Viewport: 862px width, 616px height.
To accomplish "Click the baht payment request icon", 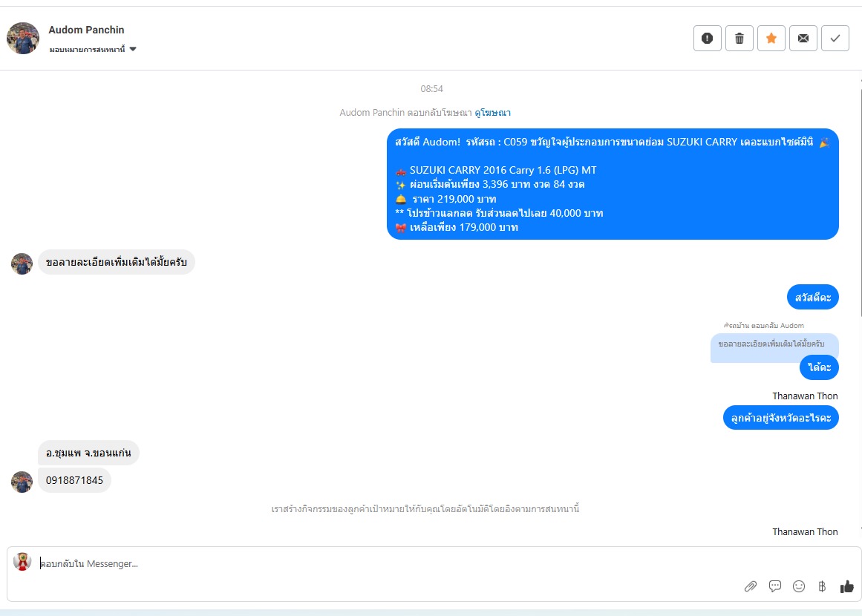I will (822, 586).
